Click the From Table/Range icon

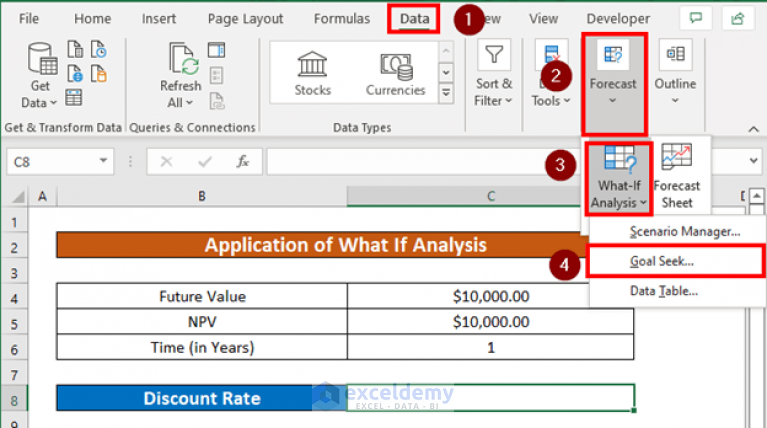[x=74, y=97]
